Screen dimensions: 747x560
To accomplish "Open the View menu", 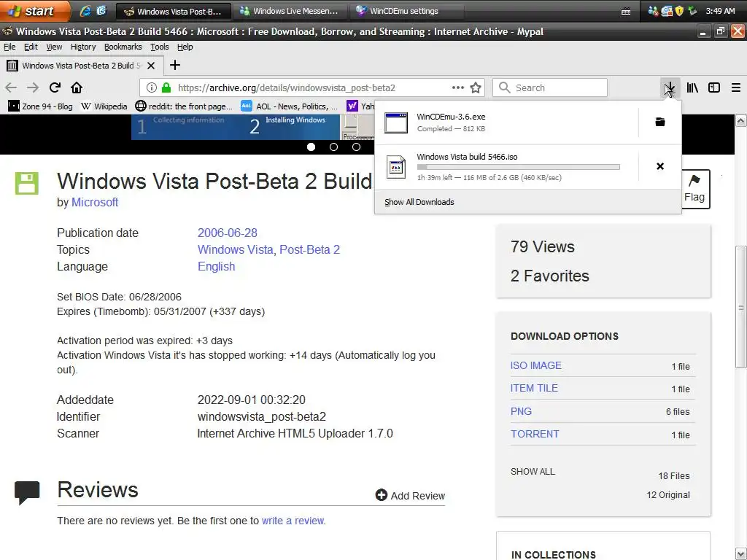I will (x=54, y=47).
